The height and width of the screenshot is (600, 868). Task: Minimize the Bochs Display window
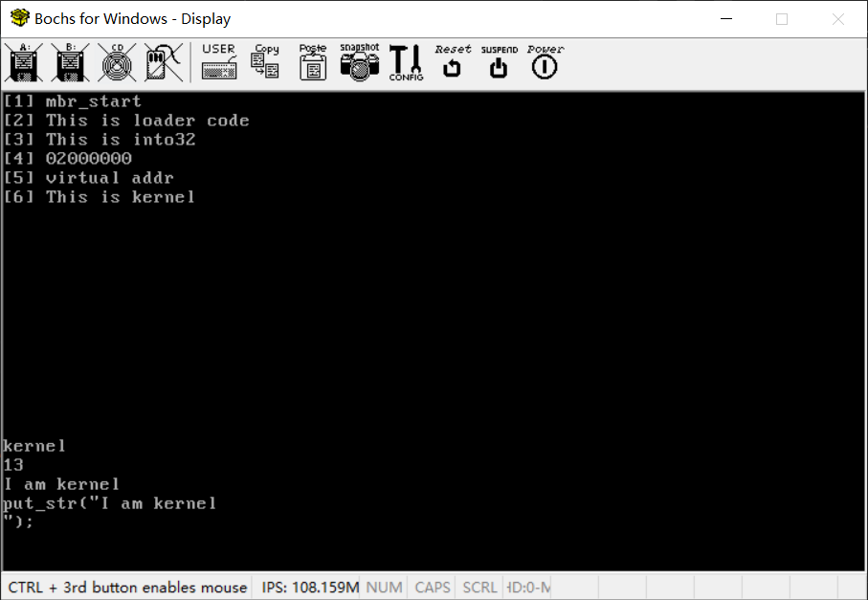coord(726,19)
